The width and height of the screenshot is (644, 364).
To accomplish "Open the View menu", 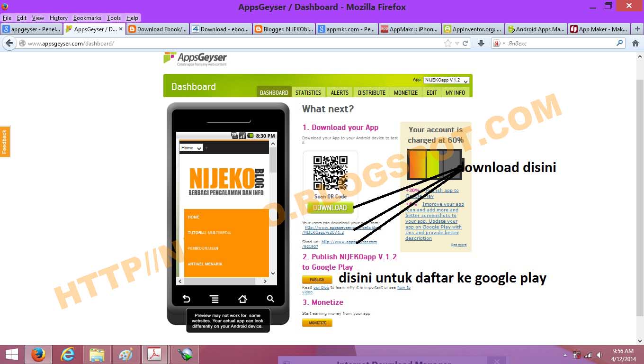I will tap(38, 18).
